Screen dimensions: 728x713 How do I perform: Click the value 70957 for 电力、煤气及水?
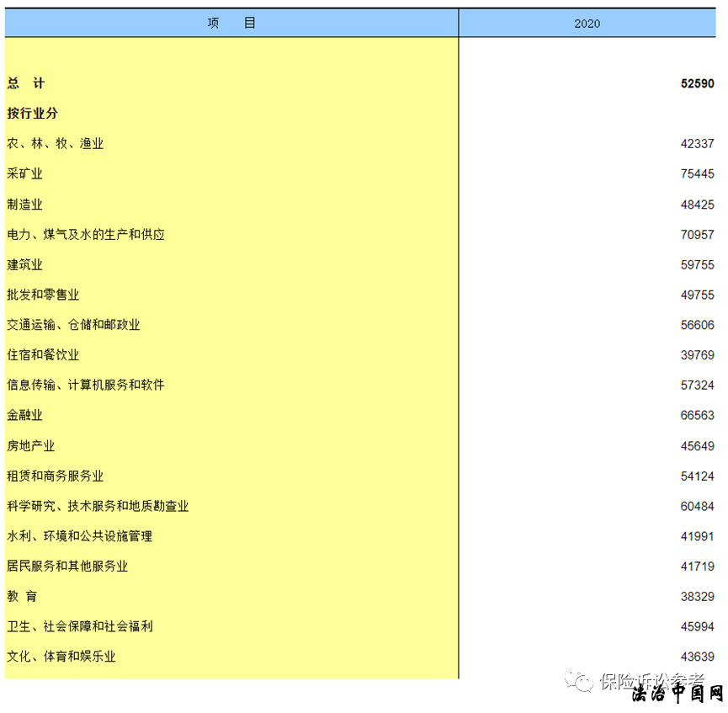tap(697, 235)
